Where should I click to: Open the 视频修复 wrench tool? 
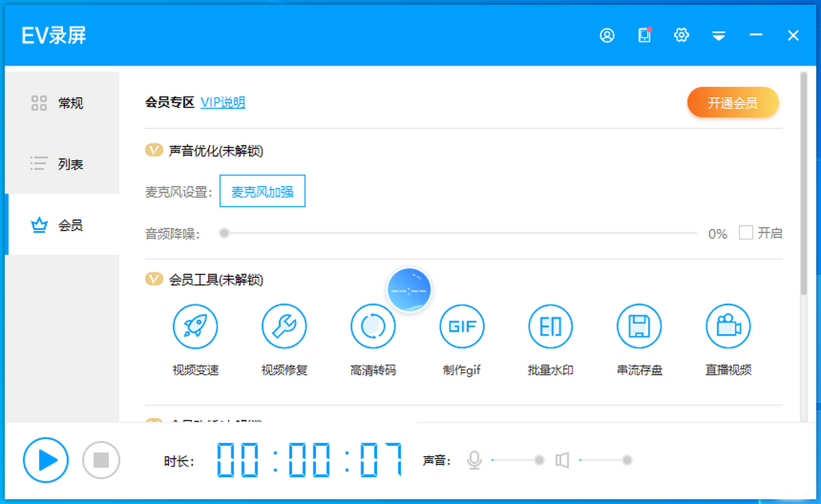(x=284, y=327)
